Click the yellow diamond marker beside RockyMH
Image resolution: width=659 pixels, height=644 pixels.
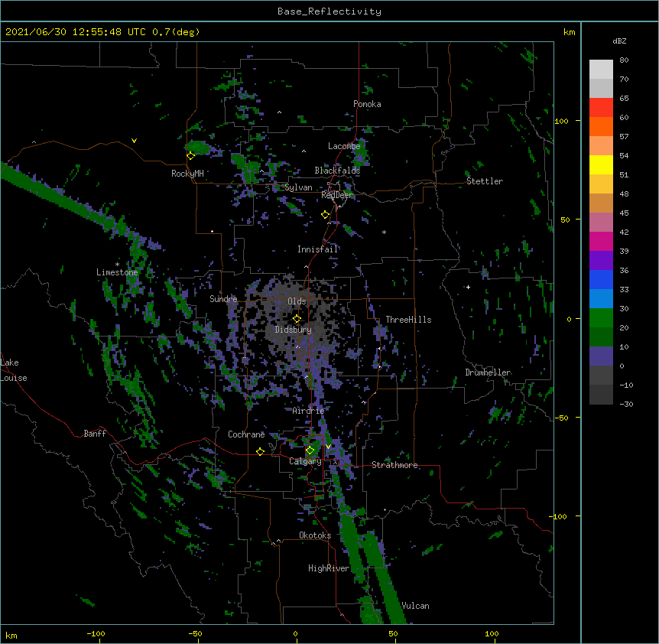point(191,155)
